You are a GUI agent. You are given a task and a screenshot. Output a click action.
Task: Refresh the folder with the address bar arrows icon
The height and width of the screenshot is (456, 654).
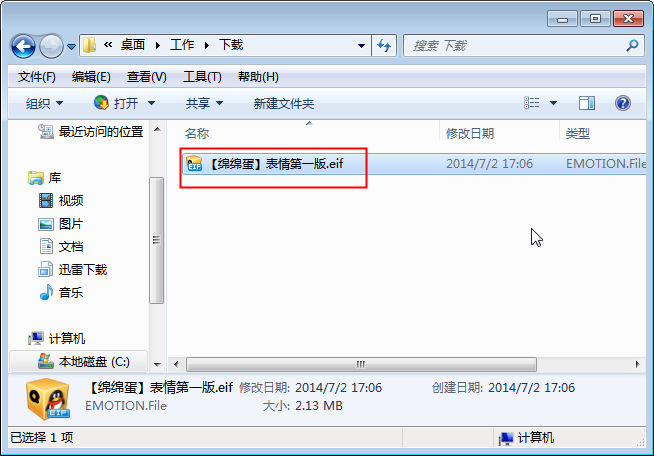click(384, 45)
